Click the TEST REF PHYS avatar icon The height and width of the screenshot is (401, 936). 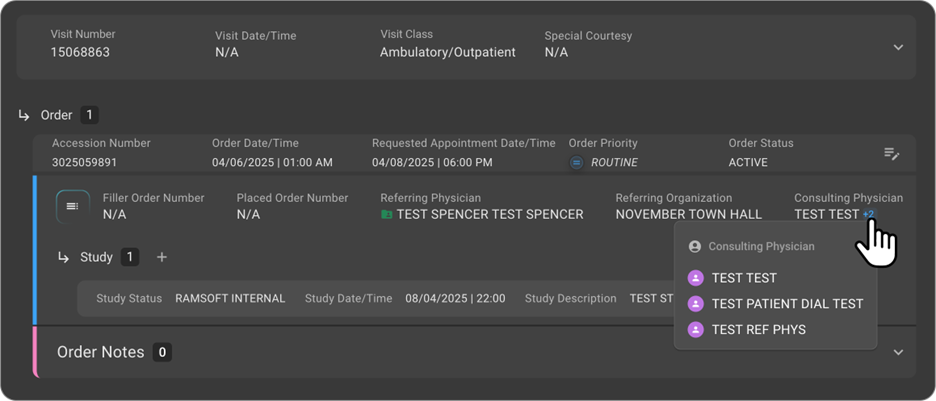pos(696,329)
